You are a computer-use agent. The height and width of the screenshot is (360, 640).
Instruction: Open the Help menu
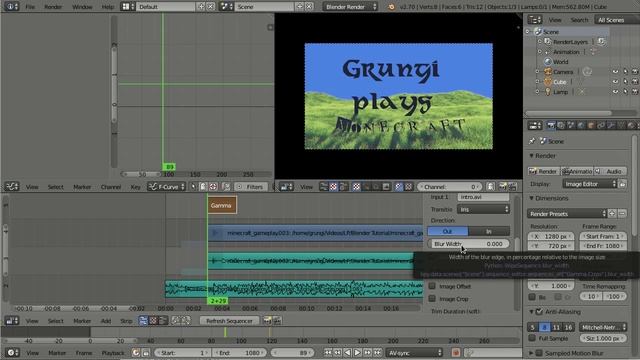click(108, 7)
